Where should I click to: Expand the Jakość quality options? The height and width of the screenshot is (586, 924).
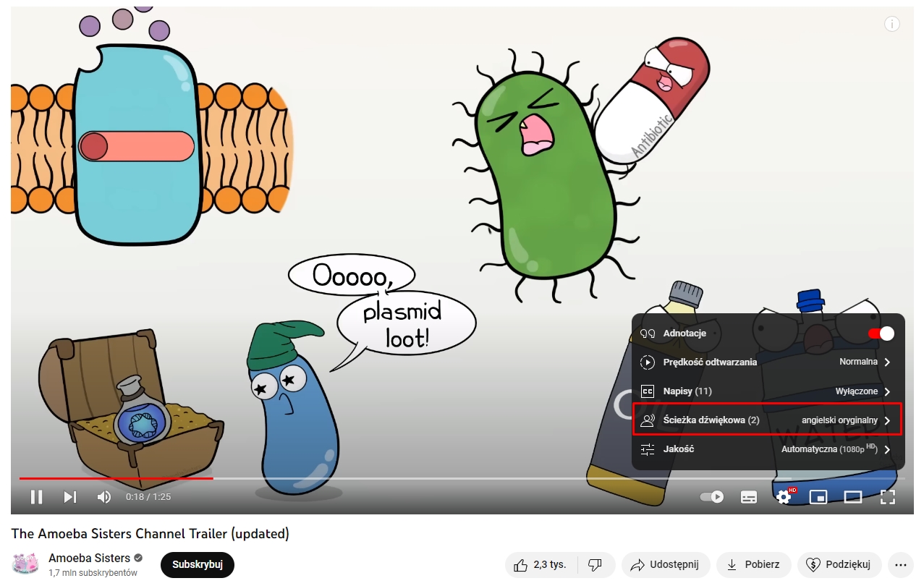(x=768, y=449)
